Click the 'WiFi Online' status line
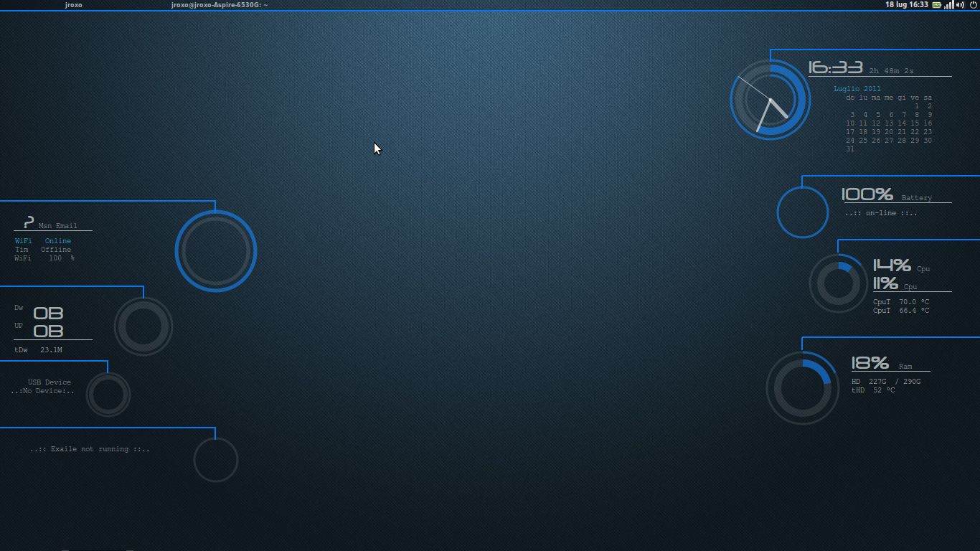This screenshot has width=980, height=551. pos(43,241)
